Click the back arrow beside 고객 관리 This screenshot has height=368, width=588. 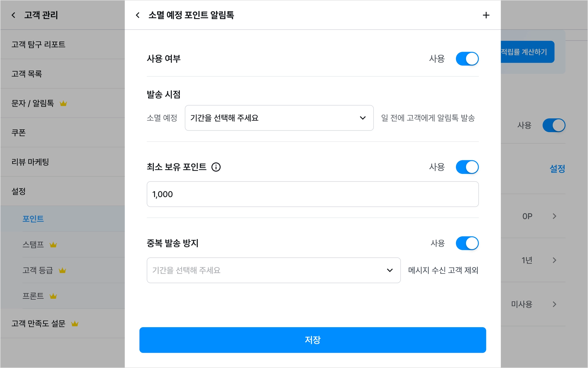pos(13,15)
